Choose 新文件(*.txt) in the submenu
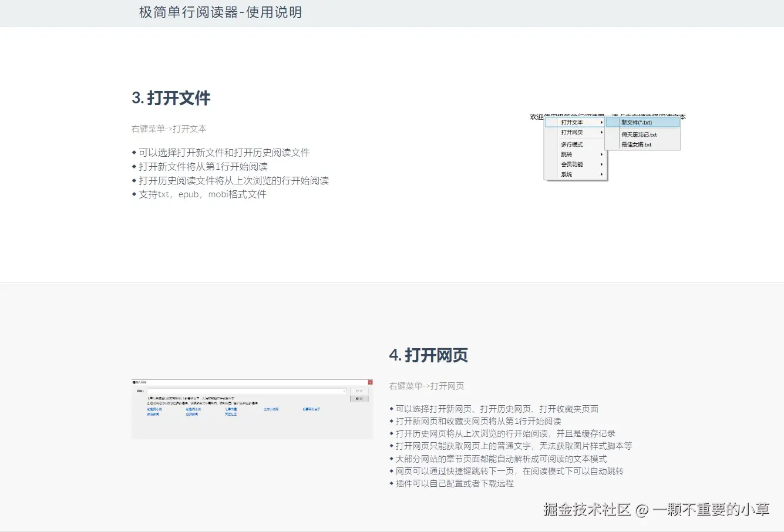The image size is (784, 532). tap(642, 122)
